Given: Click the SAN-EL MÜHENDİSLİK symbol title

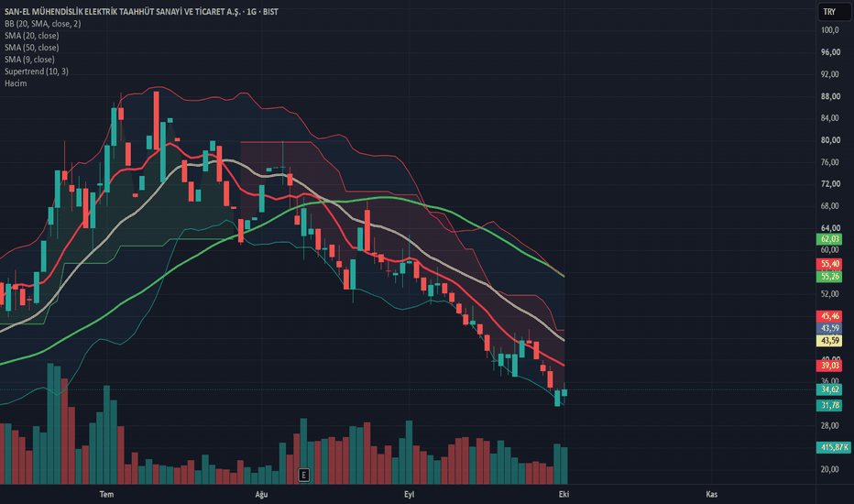Looking at the screenshot, I should point(141,11).
